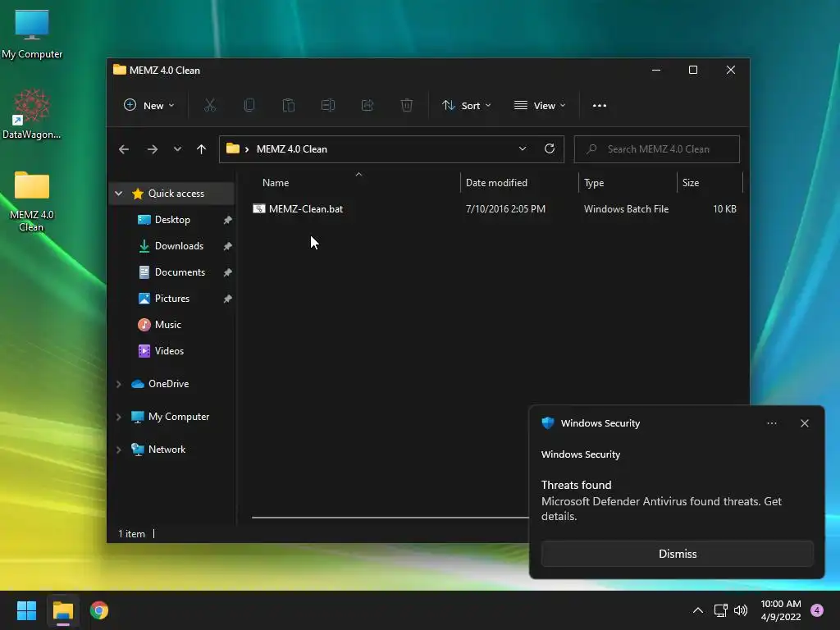Collapse the Quick access tree
The height and width of the screenshot is (630, 840).
(x=119, y=194)
